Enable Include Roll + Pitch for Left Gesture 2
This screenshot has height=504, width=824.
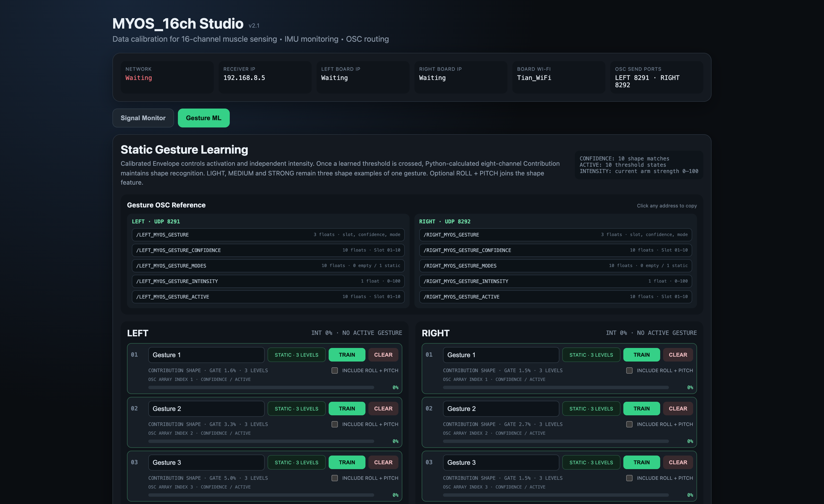point(334,424)
